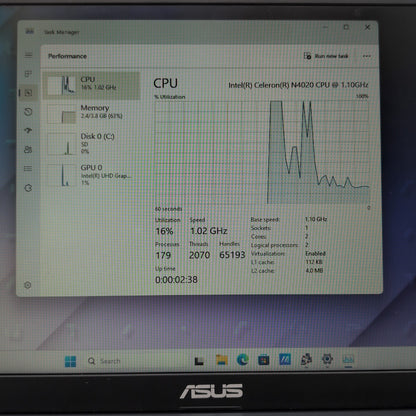Click the Run new task button

point(326,56)
